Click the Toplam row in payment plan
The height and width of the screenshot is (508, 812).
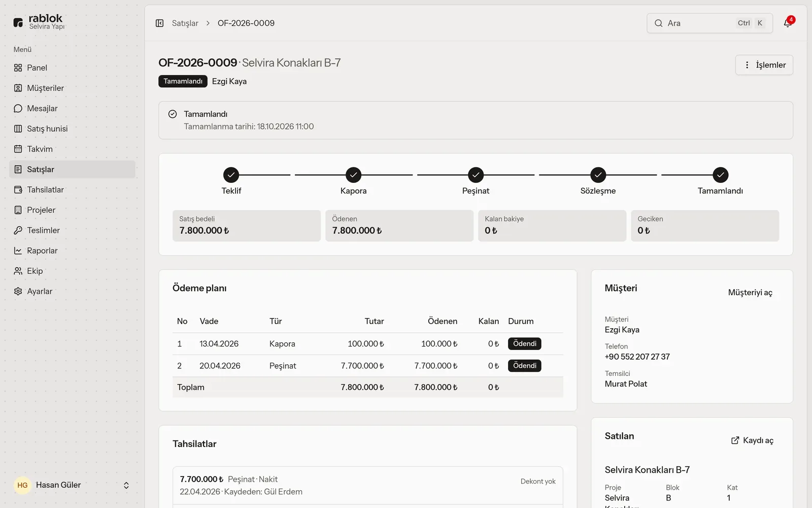(x=368, y=387)
